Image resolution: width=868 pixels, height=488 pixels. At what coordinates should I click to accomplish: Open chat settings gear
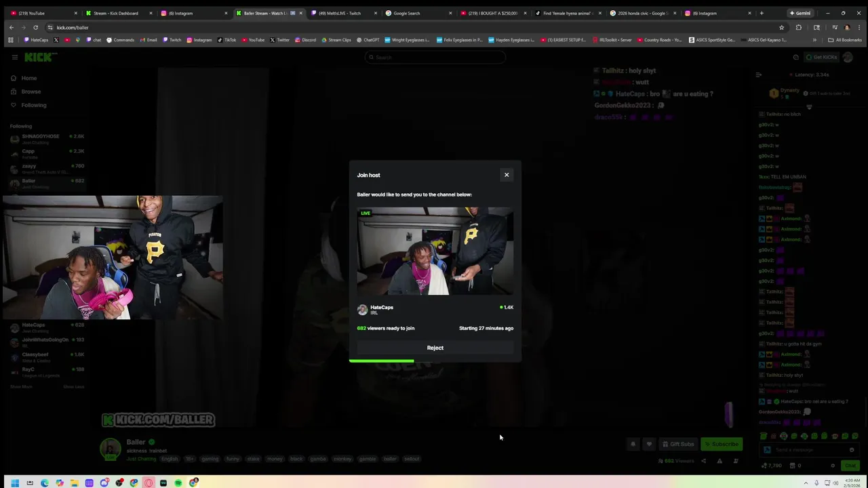pyautogui.click(x=833, y=466)
